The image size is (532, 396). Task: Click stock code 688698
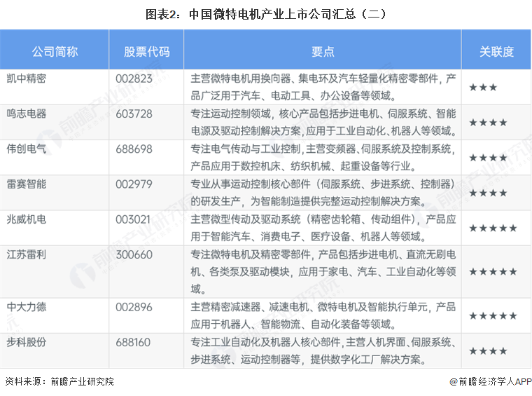(x=134, y=149)
